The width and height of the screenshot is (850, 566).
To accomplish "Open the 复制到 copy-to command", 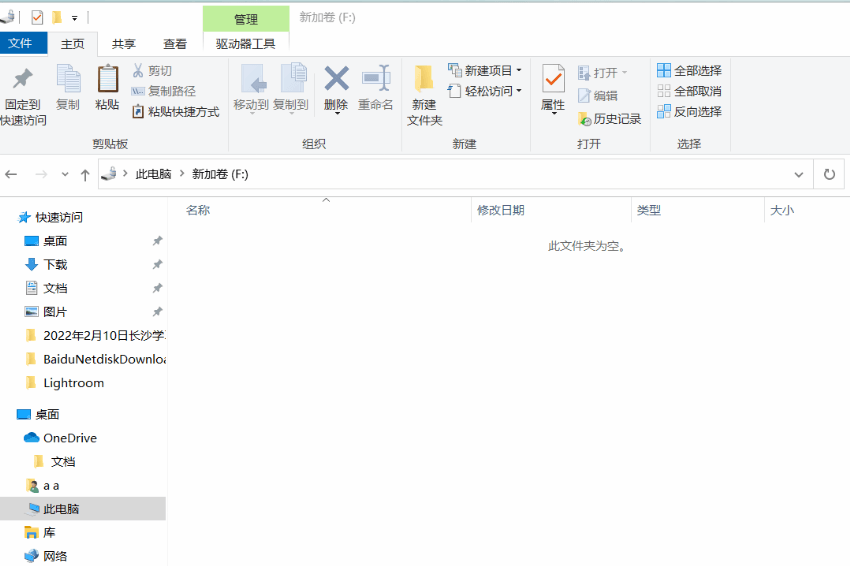I will 292,88.
